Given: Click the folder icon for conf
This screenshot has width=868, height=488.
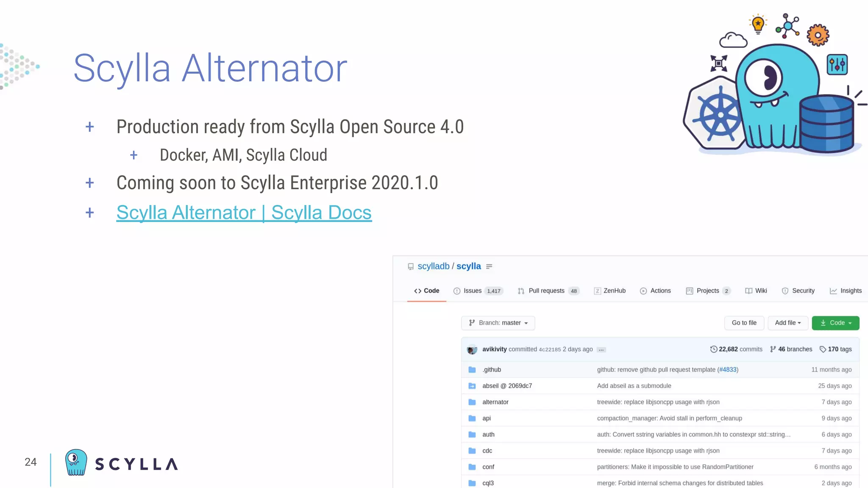Looking at the screenshot, I should pyautogui.click(x=472, y=467).
